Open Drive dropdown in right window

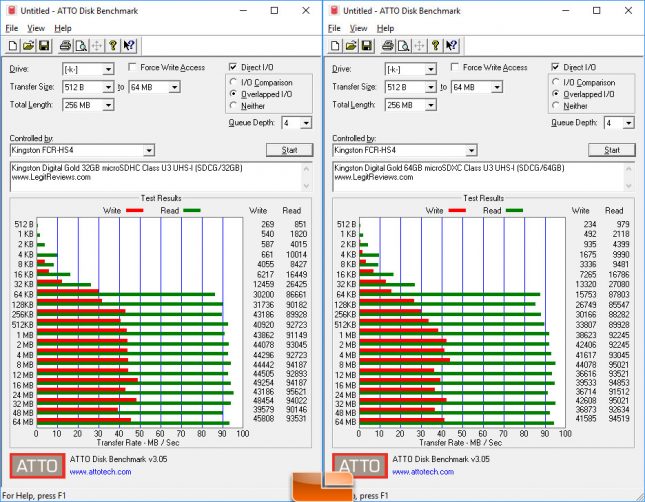(x=431, y=69)
